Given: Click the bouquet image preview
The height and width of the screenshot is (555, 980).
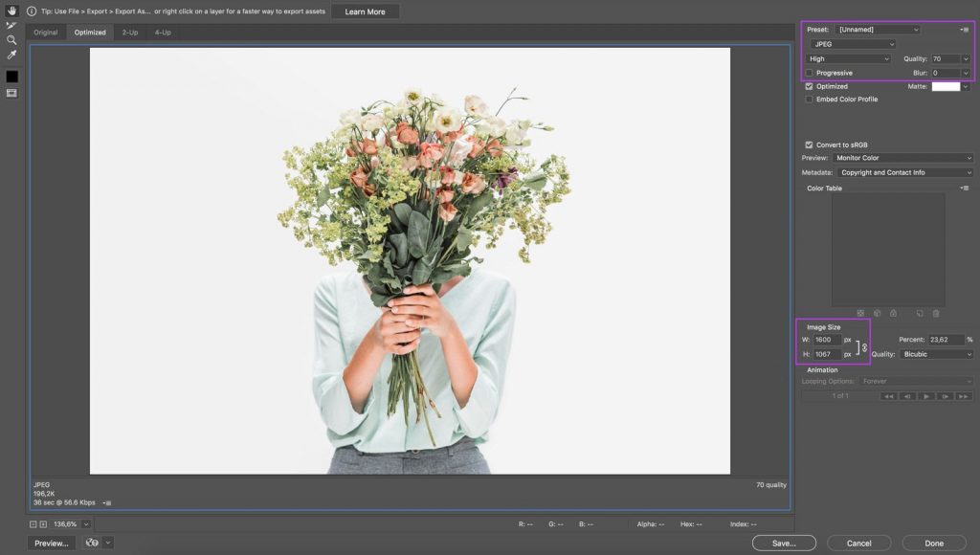Looking at the screenshot, I should coord(410,260).
